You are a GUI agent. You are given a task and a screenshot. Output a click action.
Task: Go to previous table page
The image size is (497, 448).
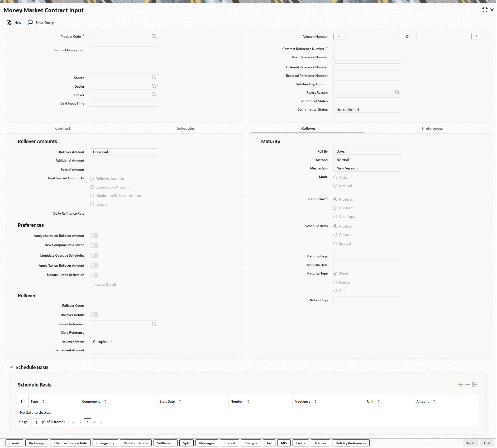pyautogui.click(x=80, y=422)
